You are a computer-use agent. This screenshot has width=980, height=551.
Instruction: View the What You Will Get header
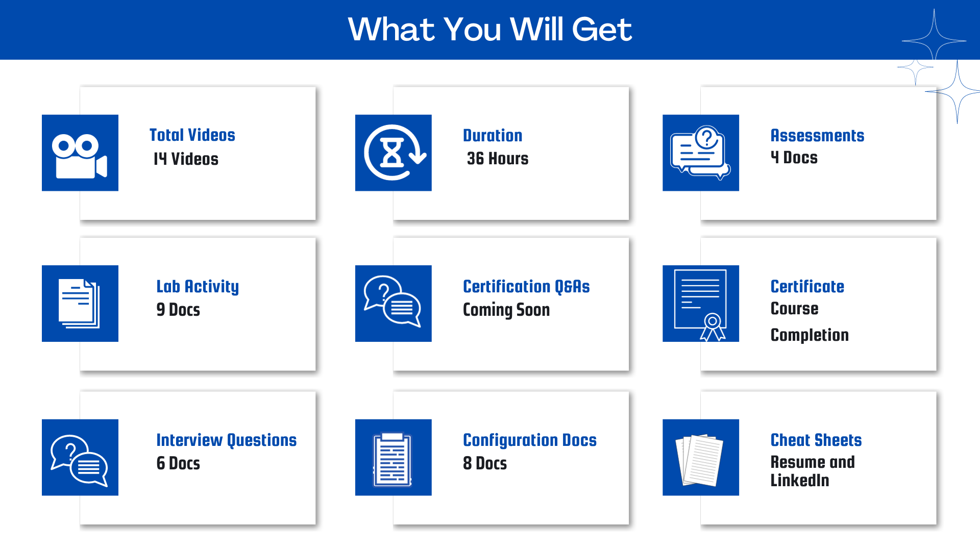[490, 31]
